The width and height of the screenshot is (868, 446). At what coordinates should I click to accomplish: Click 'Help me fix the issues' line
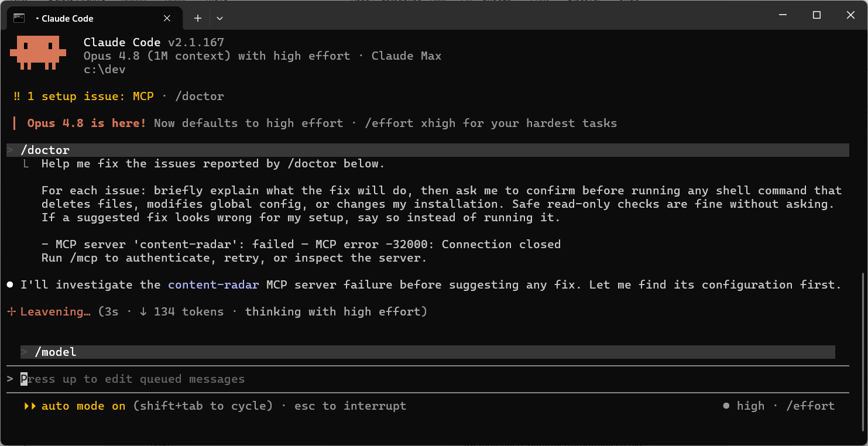213,164
